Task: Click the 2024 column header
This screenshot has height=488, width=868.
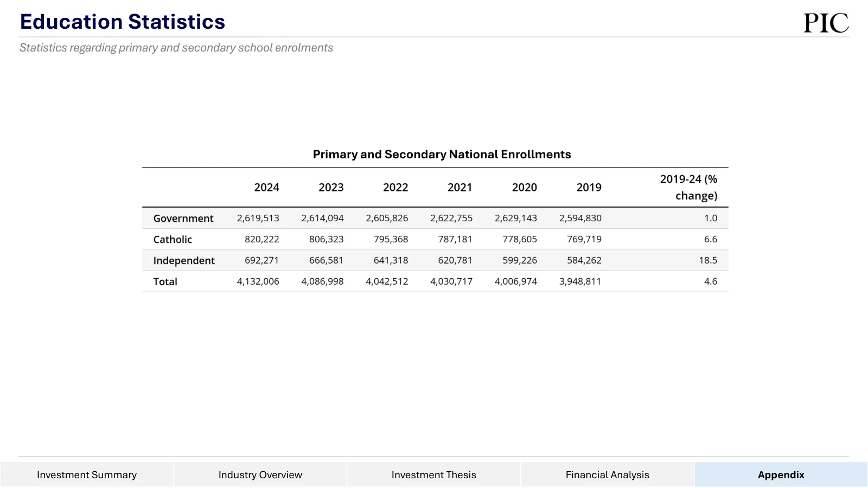Action: (x=267, y=188)
